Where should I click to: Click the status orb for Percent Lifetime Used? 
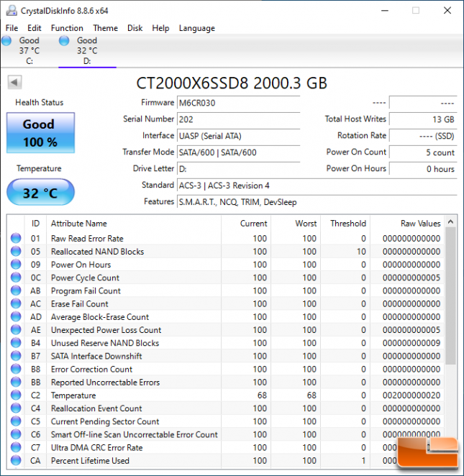(x=16, y=460)
